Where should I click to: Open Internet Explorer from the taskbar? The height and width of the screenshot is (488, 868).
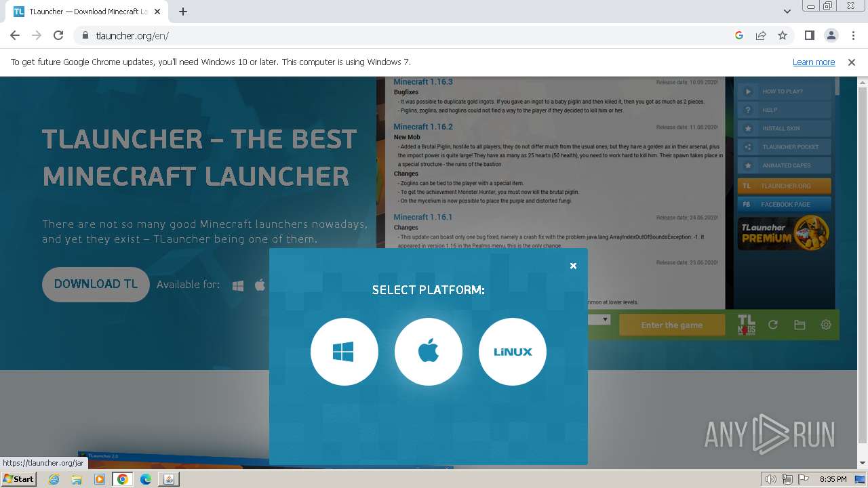click(54, 479)
